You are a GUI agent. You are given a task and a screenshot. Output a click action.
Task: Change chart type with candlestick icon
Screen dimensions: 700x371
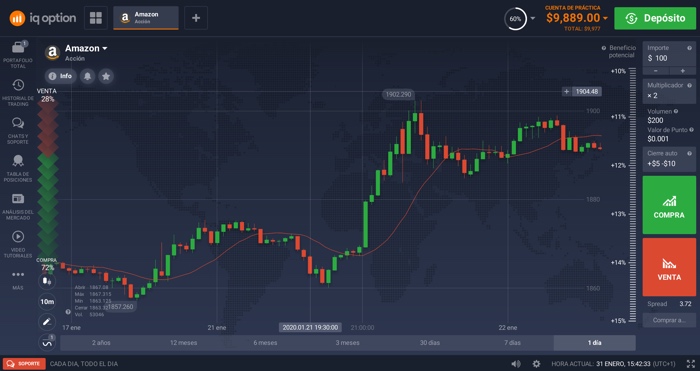[x=47, y=281]
